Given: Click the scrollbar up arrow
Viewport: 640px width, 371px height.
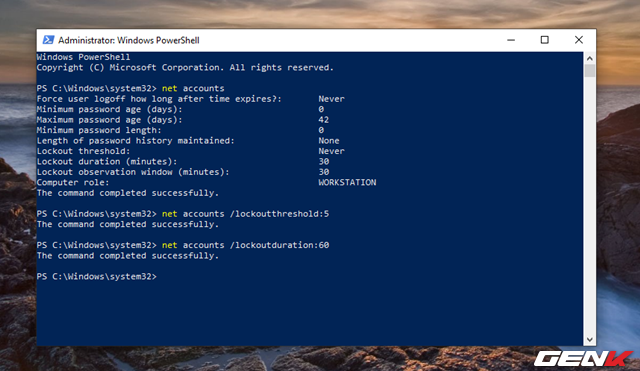Looking at the screenshot, I should (589, 58).
